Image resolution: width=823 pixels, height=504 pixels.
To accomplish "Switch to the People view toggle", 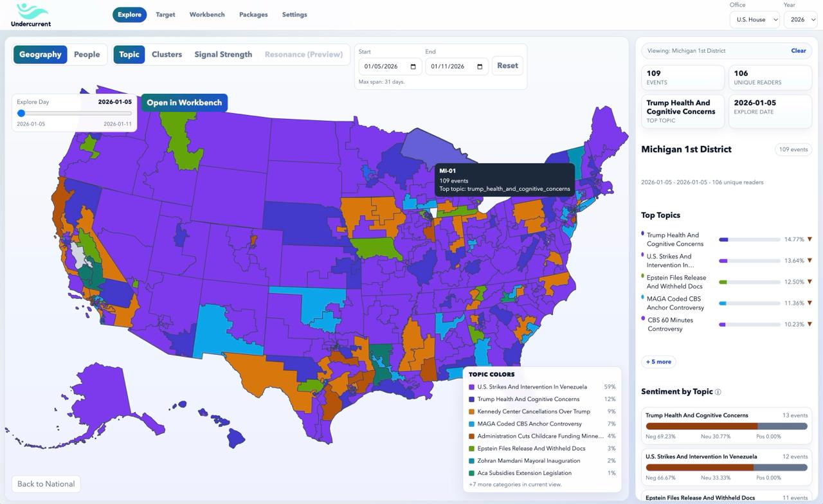I will tap(87, 55).
